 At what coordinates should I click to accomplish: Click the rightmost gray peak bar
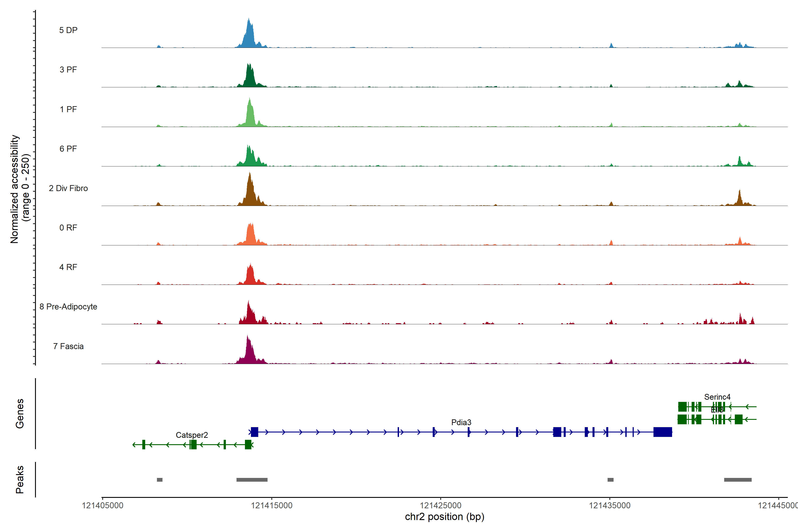pos(738,480)
